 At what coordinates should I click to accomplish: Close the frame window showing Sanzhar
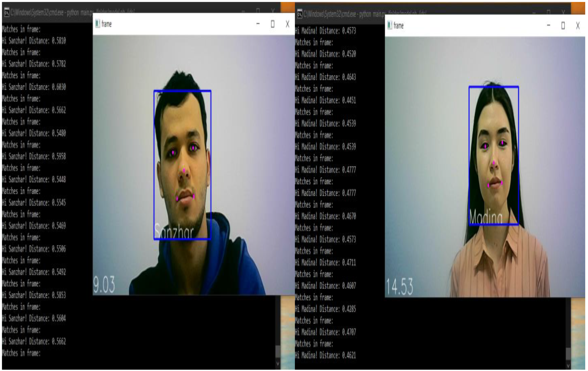(287, 24)
